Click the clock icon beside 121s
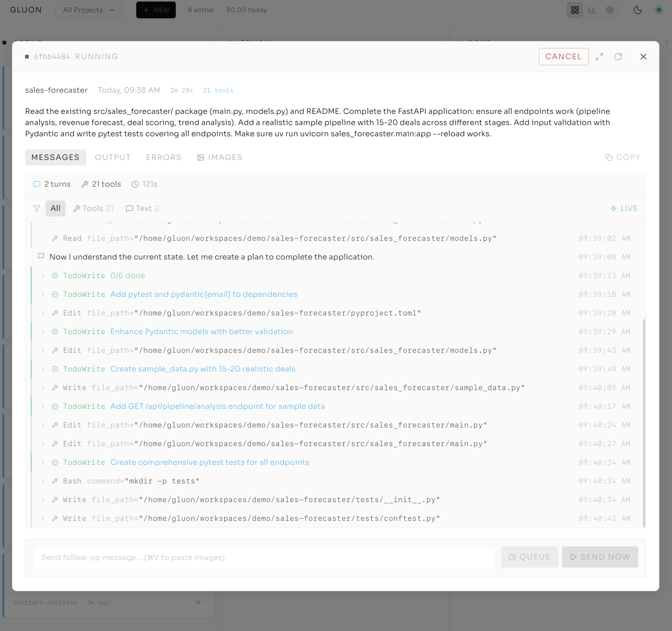Viewport: 672px width, 631px height. point(135,184)
